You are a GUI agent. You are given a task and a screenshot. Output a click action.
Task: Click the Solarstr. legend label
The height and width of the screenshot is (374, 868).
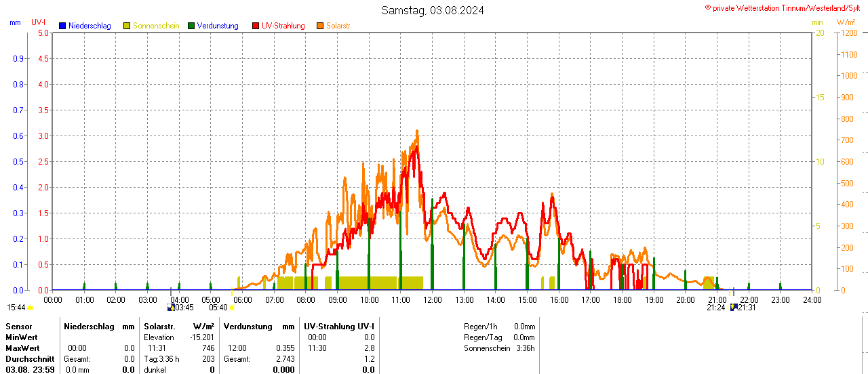pos(339,26)
